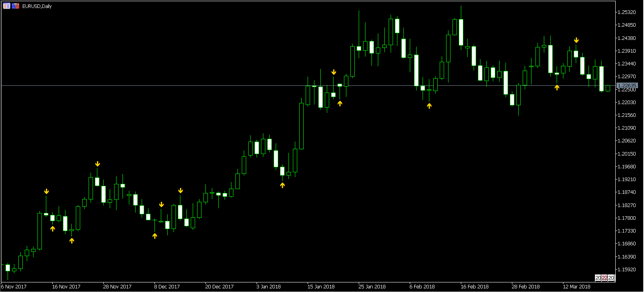
Task: Select the yellow down arrow in March 2018
Action: pyautogui.click(x=576, y=40)
